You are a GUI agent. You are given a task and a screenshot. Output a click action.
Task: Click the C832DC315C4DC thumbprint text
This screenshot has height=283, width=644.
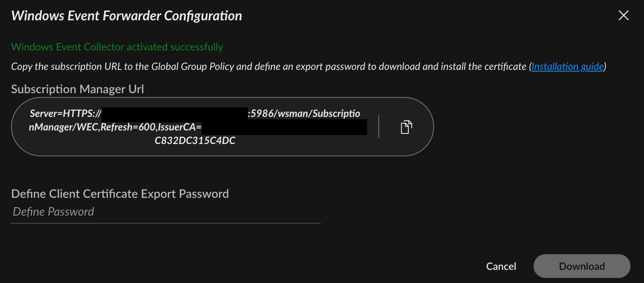coord(195,140)
